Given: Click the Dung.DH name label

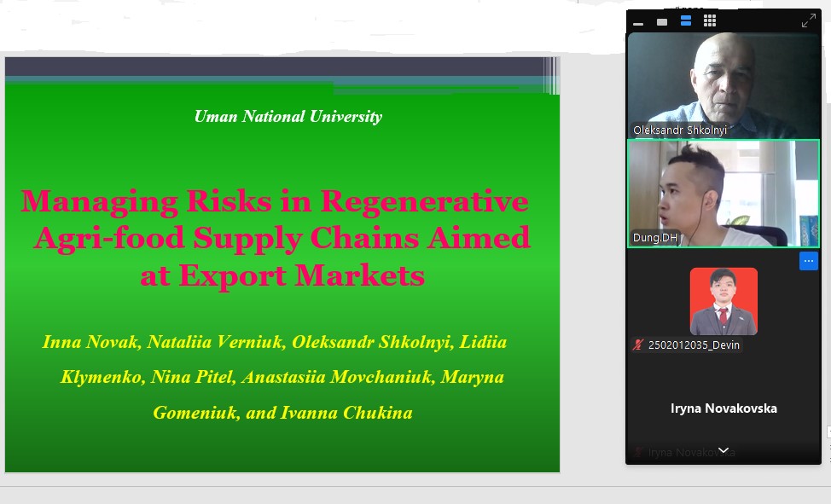Looking at the screenshot, I should [x=655, y=238].
